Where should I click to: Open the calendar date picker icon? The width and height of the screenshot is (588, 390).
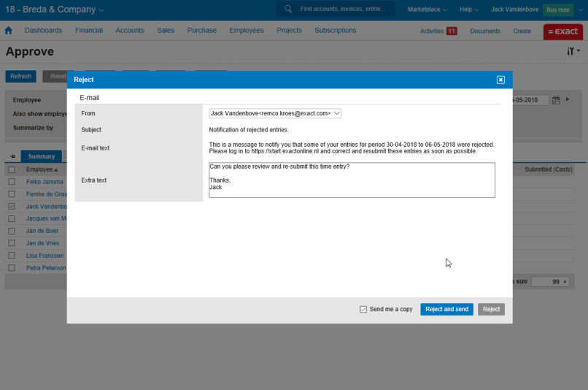(x=556, y=100)
